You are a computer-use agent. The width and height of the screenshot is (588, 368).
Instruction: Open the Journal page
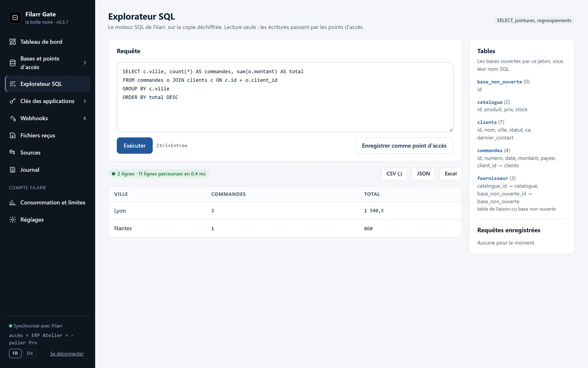pyautogui.click(x=47, y=170)
